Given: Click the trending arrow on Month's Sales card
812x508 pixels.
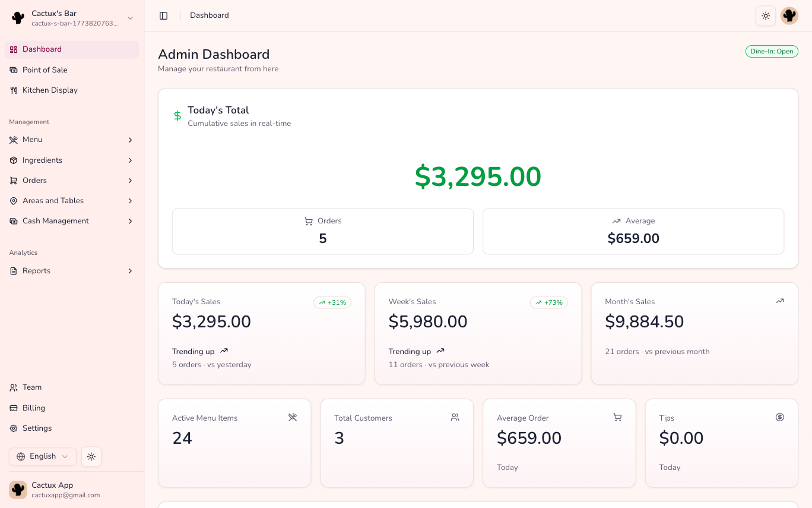Looking at the screenshot, I should 780,301.
